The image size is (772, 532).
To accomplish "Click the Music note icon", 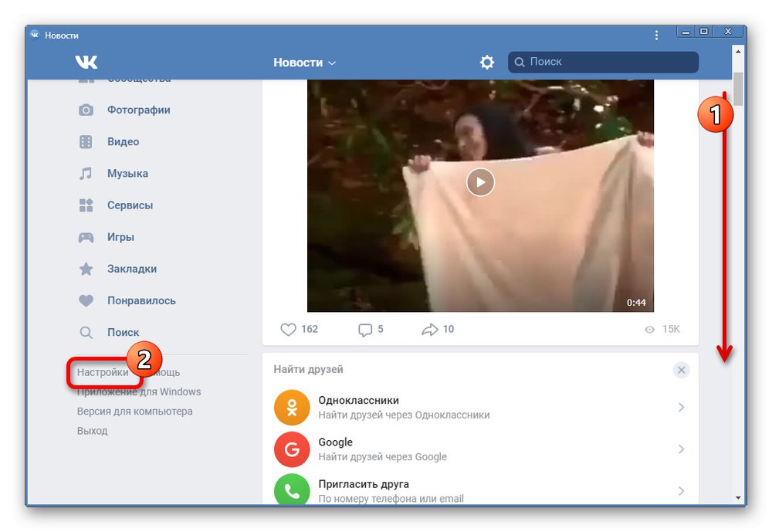I will pos(86,174).
